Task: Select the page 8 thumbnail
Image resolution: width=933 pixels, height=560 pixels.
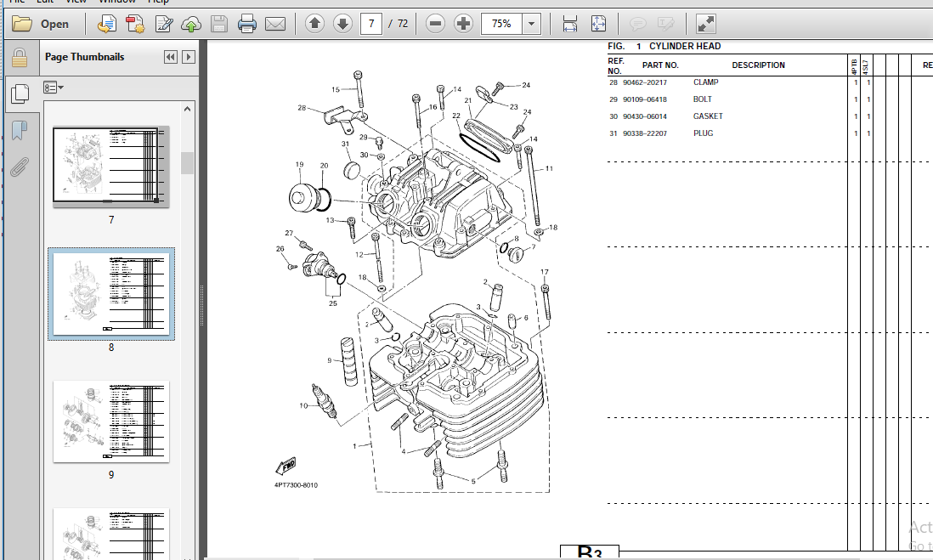Action: (x=111, y=294)
